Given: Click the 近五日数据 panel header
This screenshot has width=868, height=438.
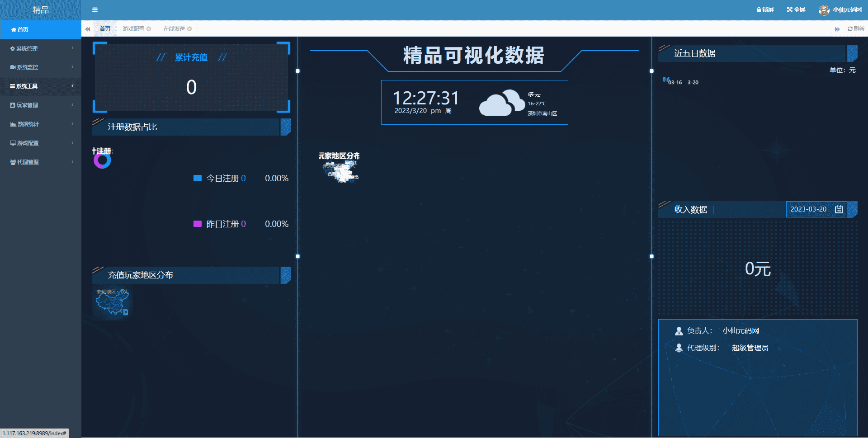Looking at the screenshot, I should click(x=758, y=53).
